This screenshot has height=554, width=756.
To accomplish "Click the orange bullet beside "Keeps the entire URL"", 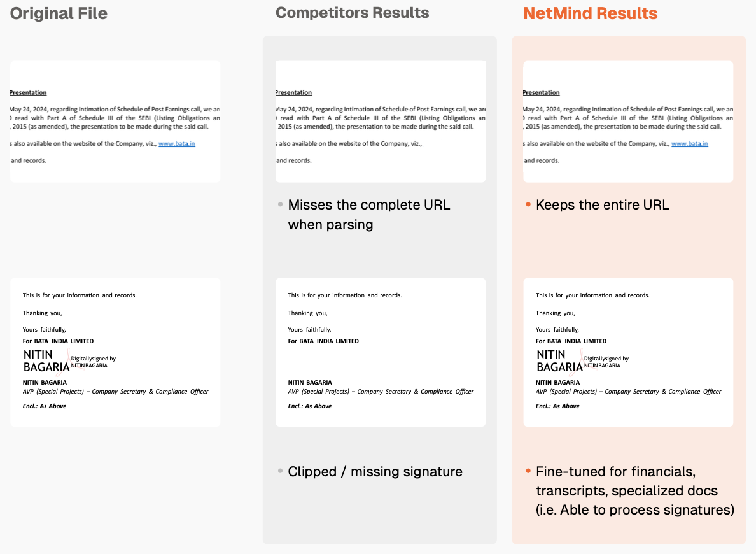I will pos(528,204).
